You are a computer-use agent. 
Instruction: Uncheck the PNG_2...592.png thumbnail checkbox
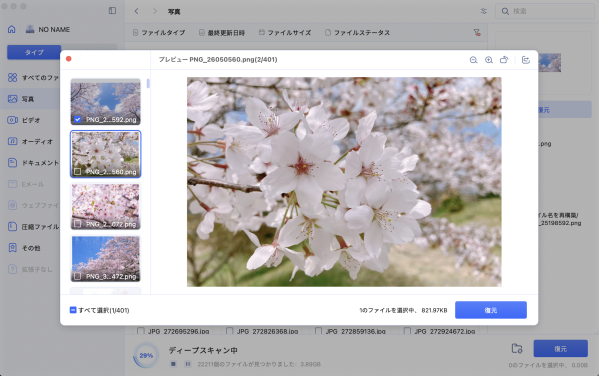coord(78,120)
